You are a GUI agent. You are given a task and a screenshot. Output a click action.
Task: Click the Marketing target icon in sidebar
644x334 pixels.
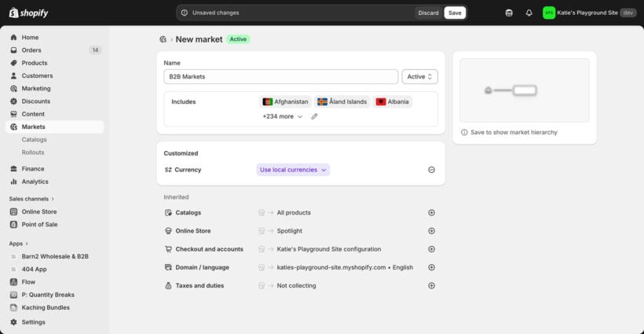click(13, 88)
